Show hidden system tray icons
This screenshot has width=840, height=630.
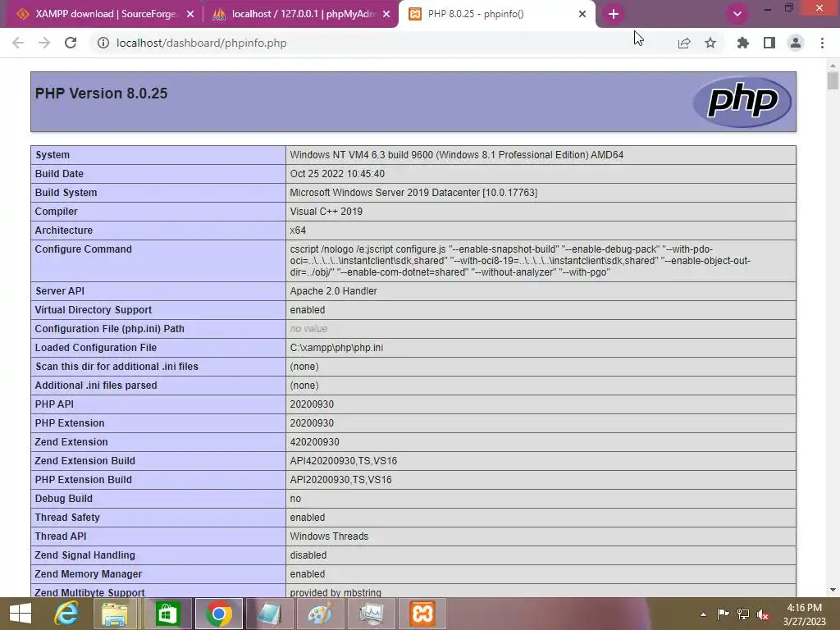(703, 614)
